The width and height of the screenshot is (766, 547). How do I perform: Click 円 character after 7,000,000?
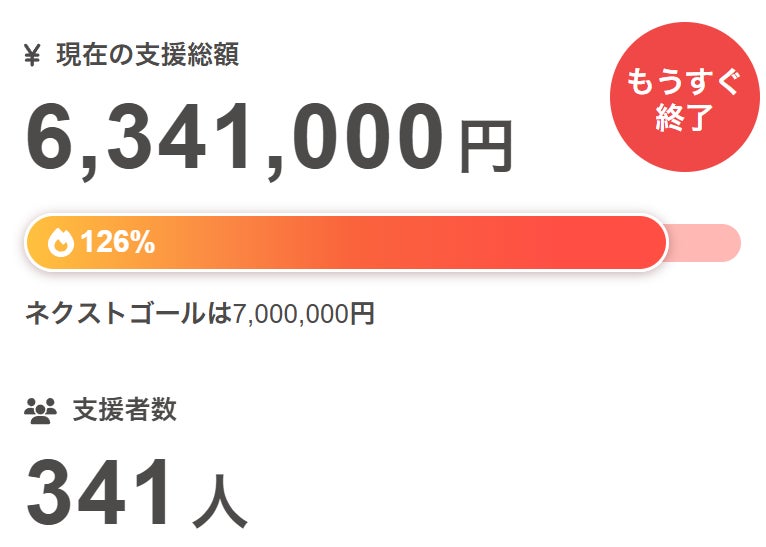point(362,314)
